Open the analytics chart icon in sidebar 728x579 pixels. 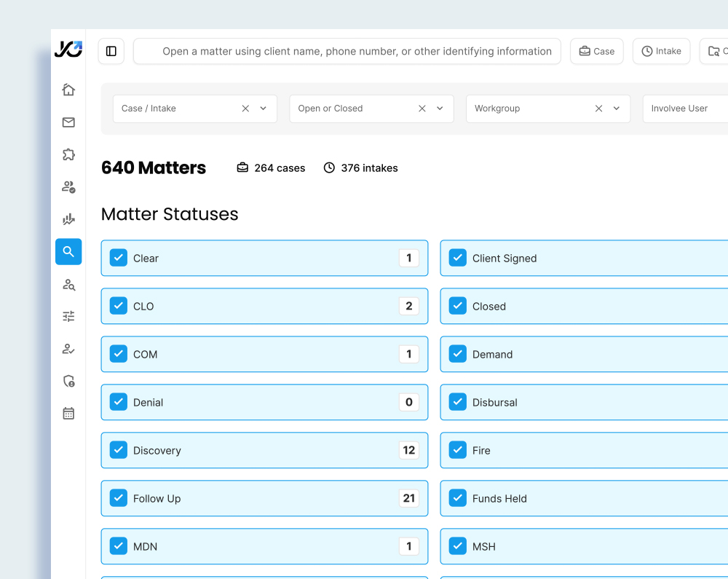coord(68,219)
